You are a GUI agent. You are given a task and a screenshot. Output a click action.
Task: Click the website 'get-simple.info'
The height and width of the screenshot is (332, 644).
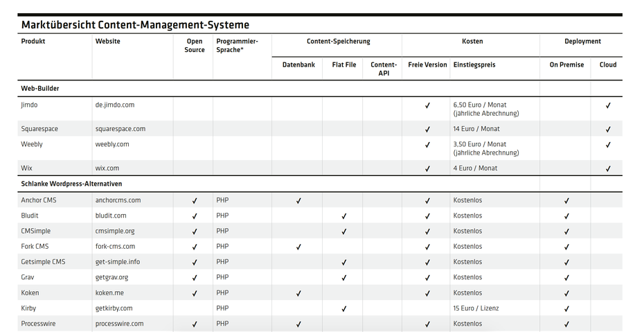(x=118, y=262)
